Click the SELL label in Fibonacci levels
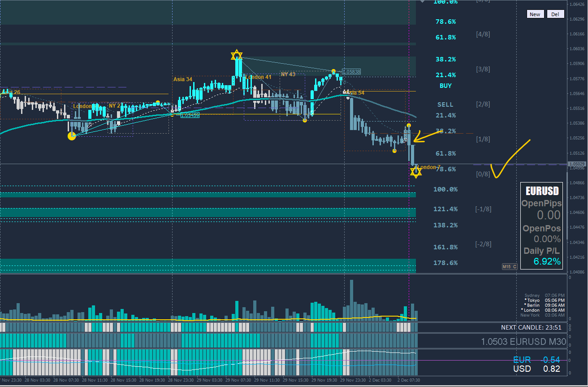This screenshot has width=588, height=387. (x=445, y=104)
